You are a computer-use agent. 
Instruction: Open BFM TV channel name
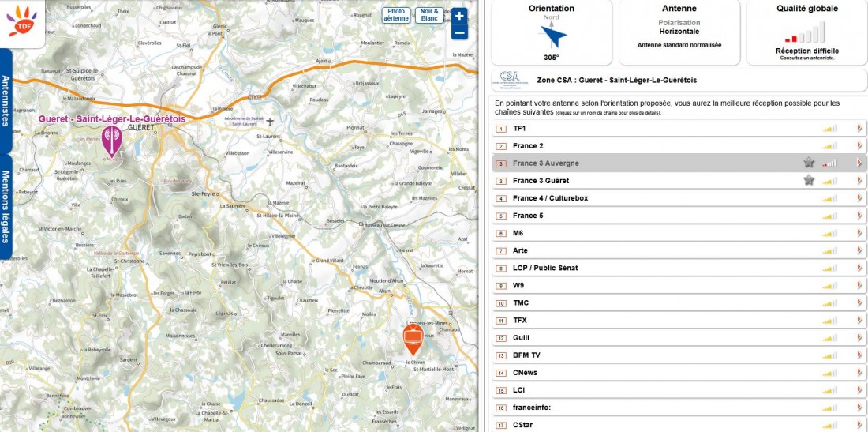pyautogui.click(x=526, y=355)
